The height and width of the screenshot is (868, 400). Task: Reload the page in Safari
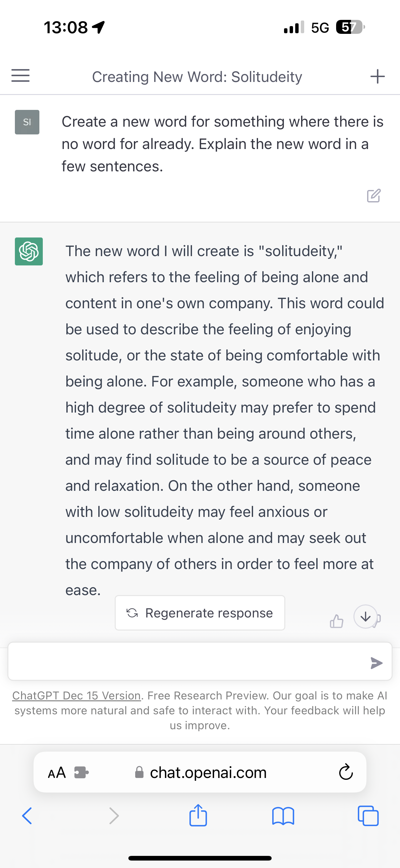346,772
